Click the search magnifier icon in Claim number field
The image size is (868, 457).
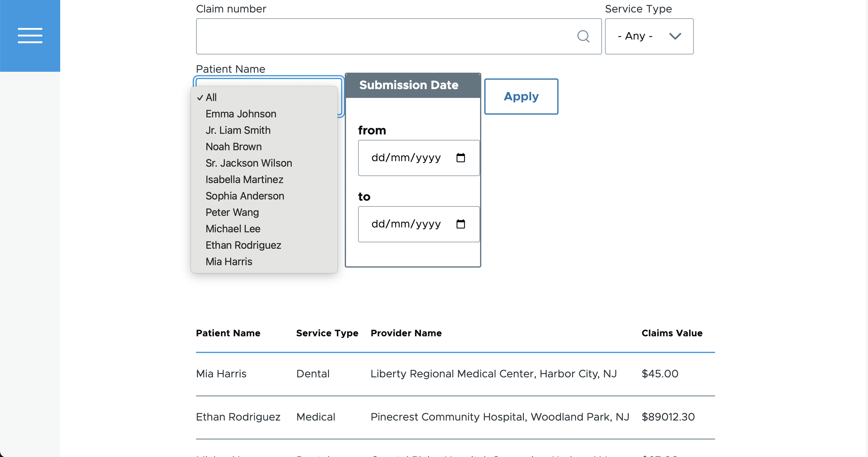coord(583,36)
